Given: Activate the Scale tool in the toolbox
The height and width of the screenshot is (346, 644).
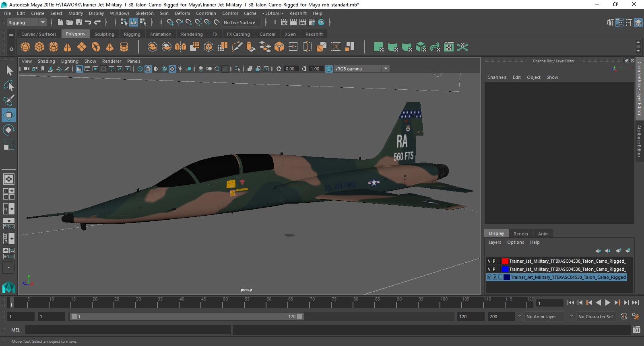Looking at the screenshot, I should [x=9, y=144].
